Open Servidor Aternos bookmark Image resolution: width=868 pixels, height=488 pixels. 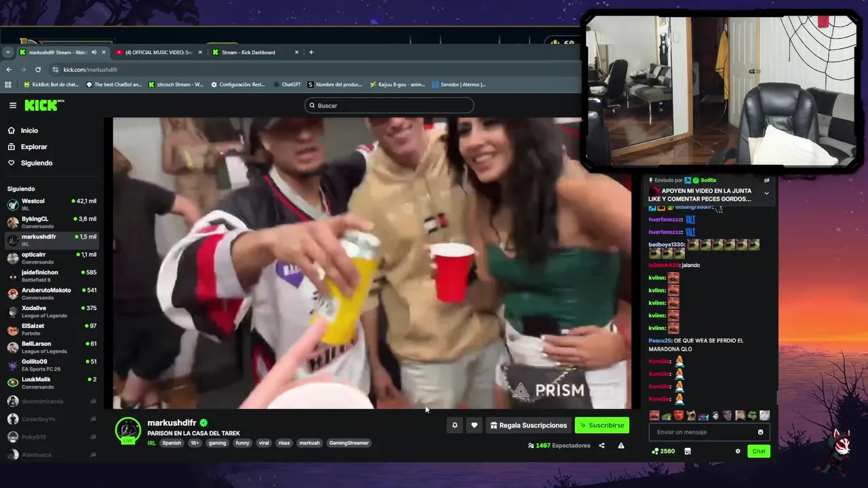point(458,85)
